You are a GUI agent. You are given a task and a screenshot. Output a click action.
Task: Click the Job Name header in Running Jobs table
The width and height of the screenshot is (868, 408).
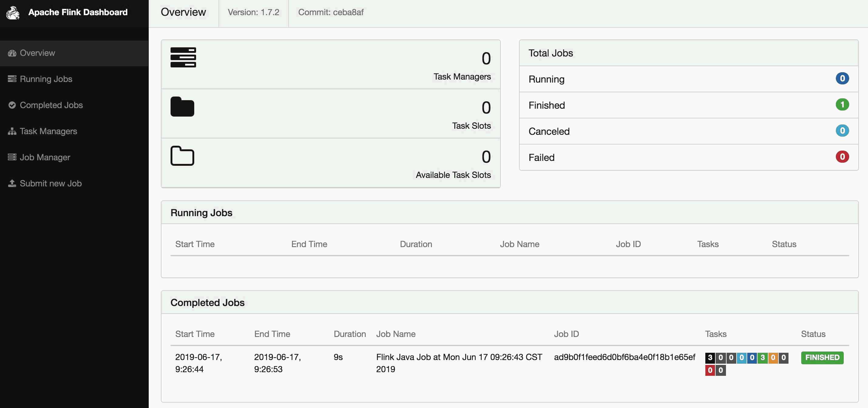point(519,244)
